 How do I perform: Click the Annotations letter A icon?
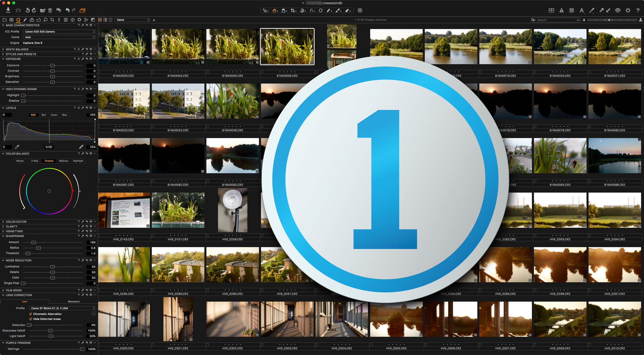pyautogui.click(x=581, y=10)
